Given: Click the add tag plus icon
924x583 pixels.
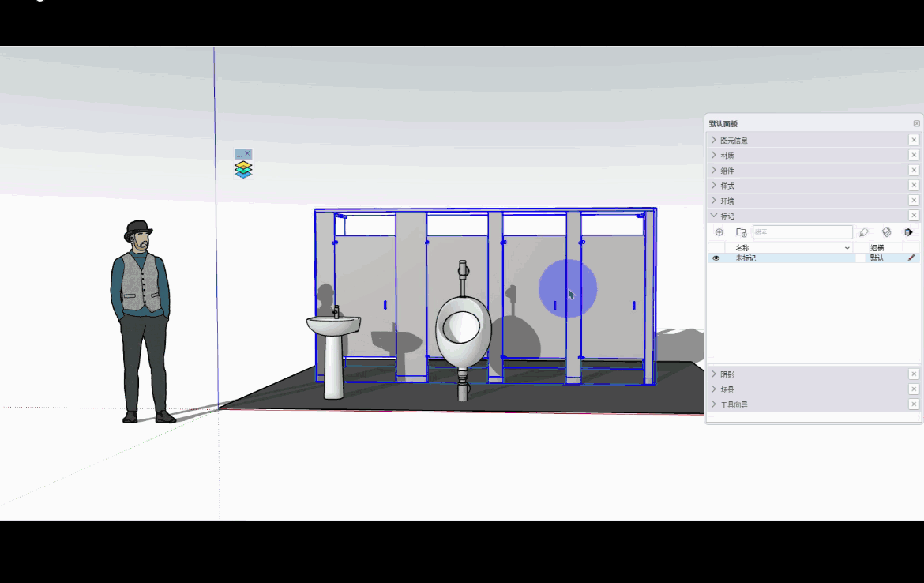Looking at the screenshot, I should 719,232.
